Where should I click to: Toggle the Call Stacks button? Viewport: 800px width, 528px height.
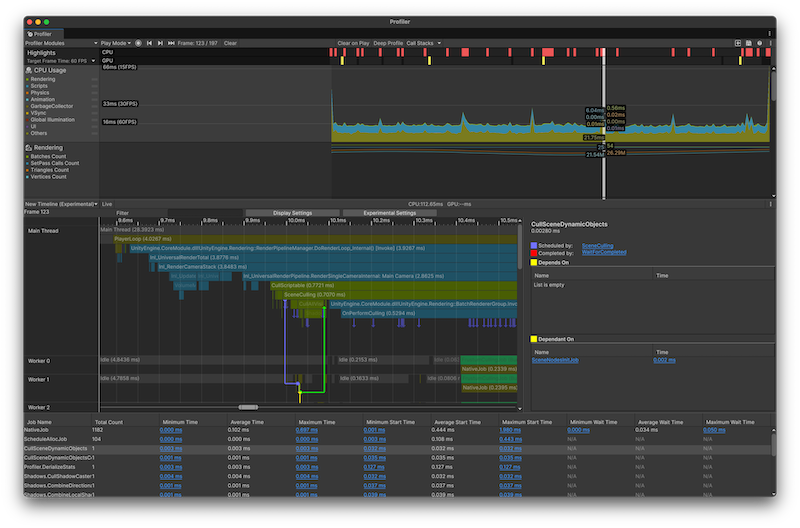(x=421, y=44)
